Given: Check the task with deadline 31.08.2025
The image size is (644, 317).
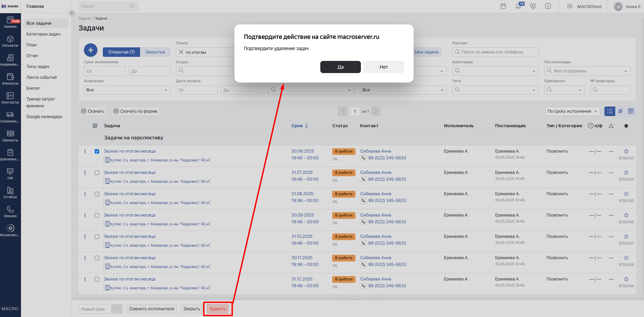Looking at the screenshot, I should point(97,194).
